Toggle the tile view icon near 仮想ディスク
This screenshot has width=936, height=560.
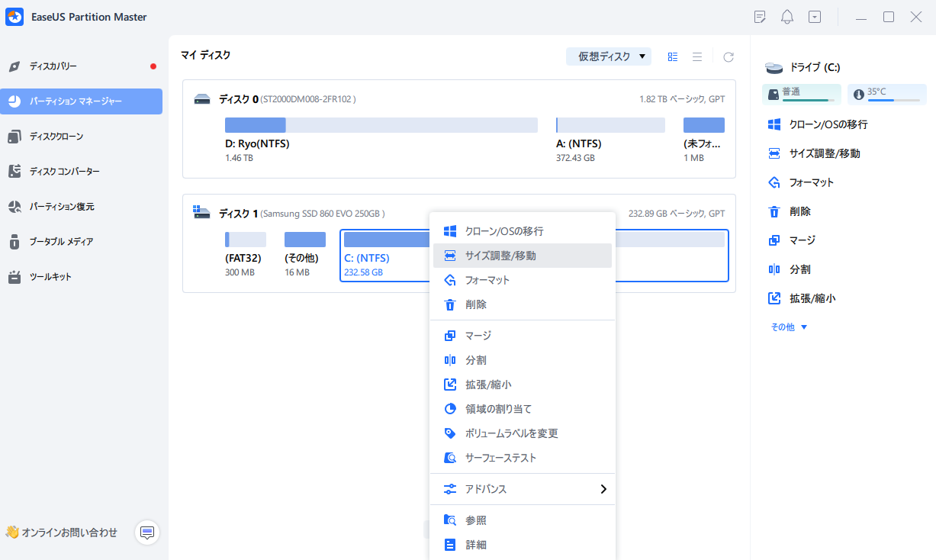click(x=672, y=56)
